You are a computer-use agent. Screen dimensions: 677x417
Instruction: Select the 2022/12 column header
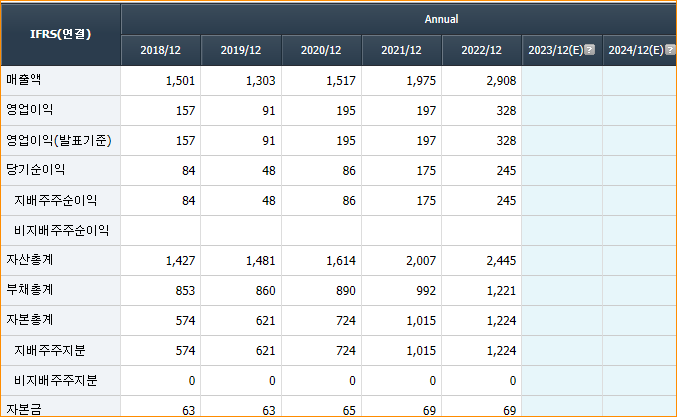(x=481, y=50)
